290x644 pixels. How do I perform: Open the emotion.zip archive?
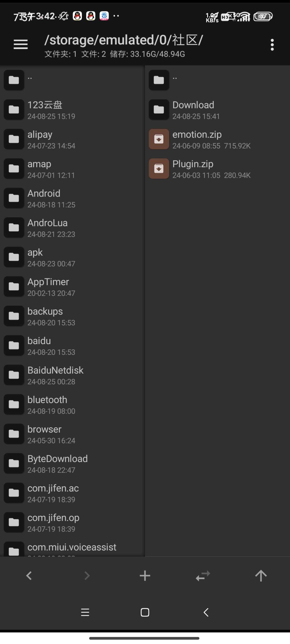(217, 139)
